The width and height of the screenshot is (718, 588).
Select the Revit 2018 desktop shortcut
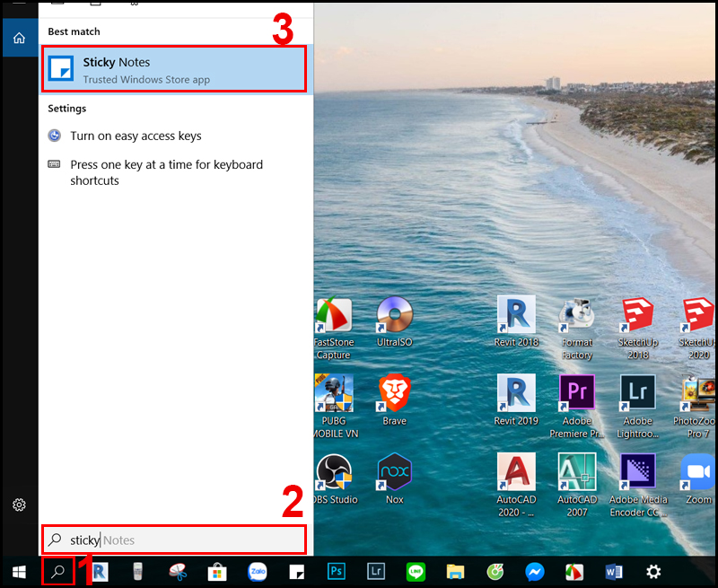(516, 321)
